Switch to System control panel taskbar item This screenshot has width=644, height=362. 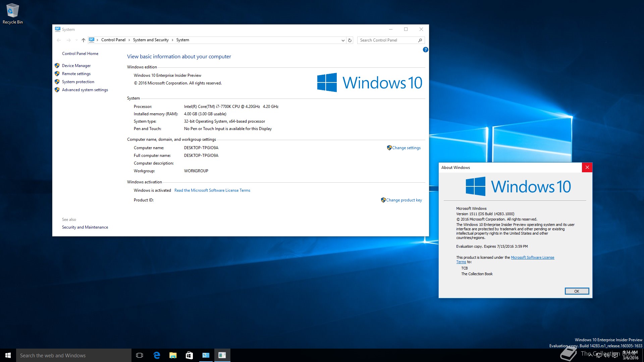tap(206, 355)
